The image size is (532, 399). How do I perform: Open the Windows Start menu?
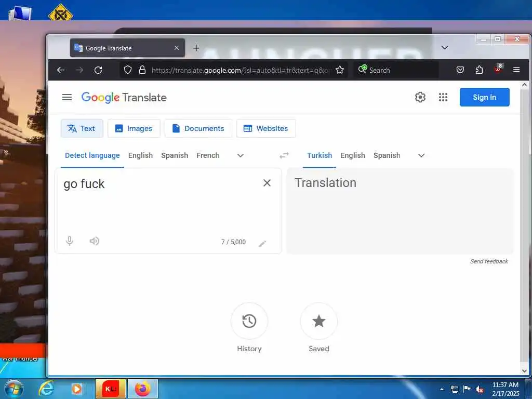[x=14, y=389]
